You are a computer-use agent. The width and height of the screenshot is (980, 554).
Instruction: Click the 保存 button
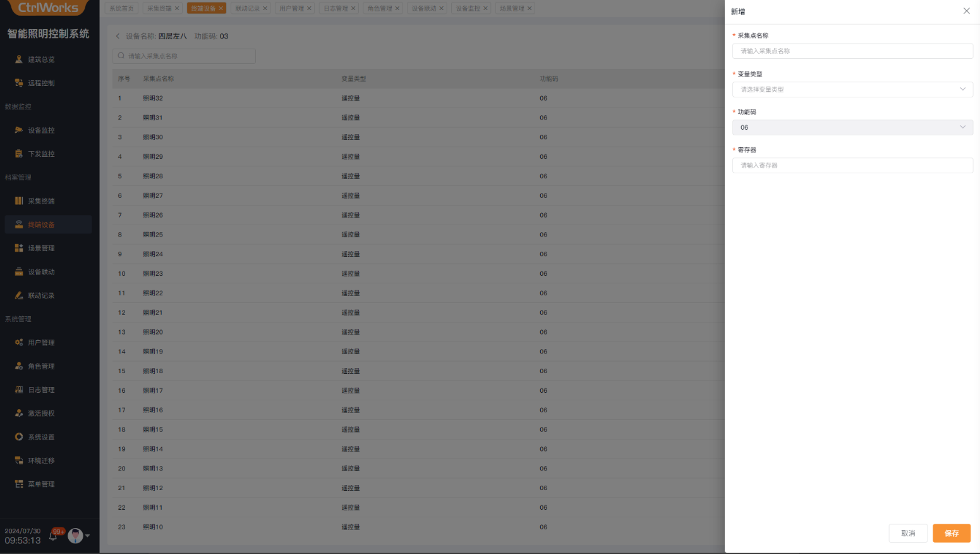click(951, 533)
